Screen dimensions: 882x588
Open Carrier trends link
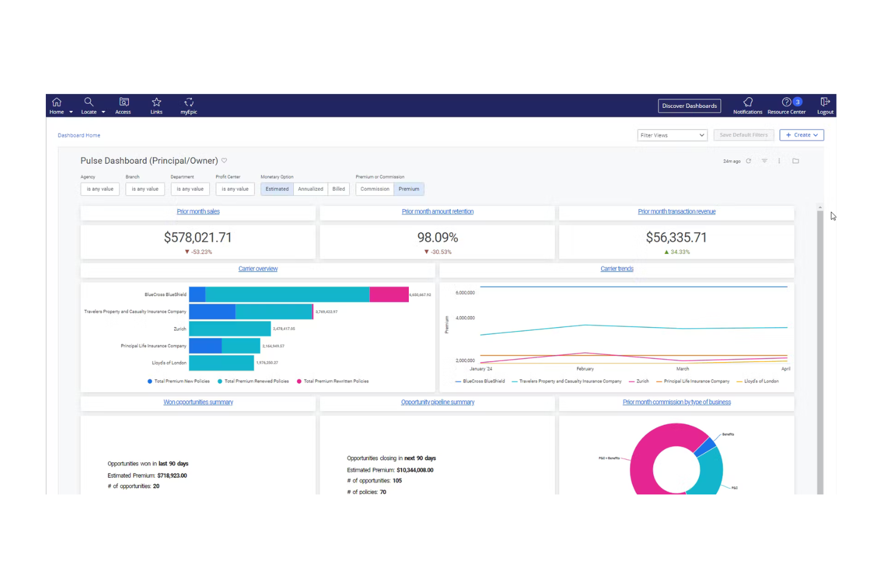tap(617, 269)
